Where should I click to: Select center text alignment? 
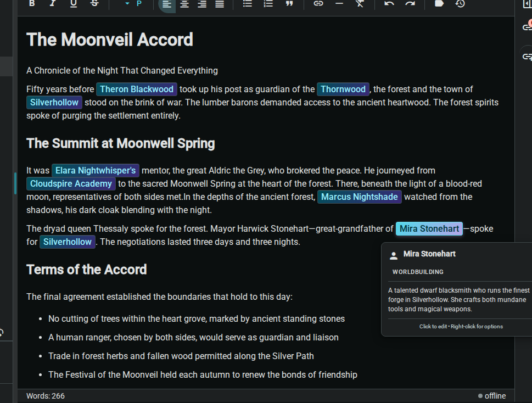point(184,4)
